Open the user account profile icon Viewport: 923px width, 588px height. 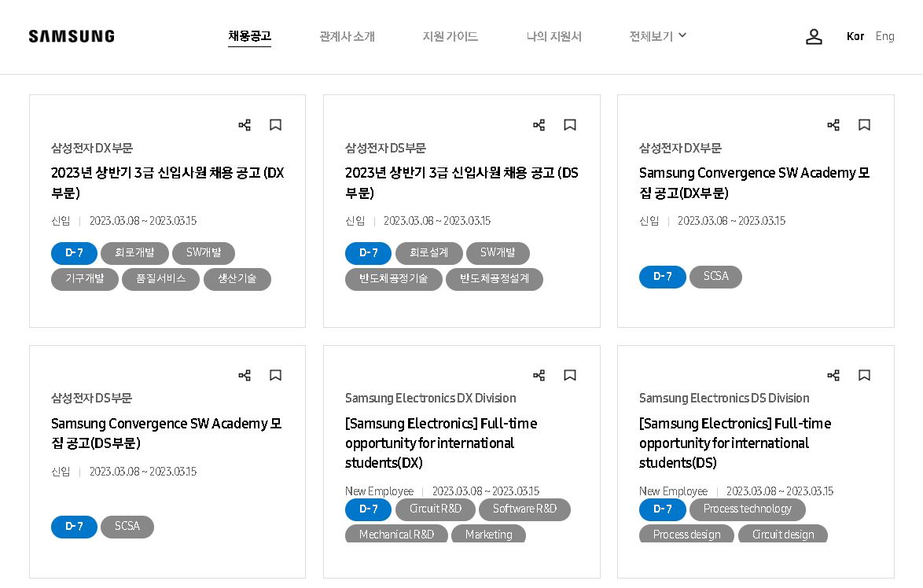point(814,36)
